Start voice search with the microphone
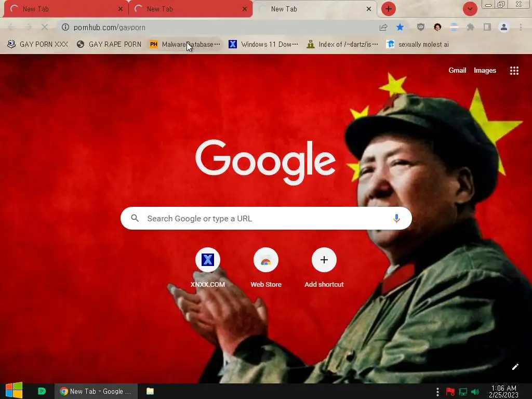The height and width of the screenshot is (399, 532). 396,218
